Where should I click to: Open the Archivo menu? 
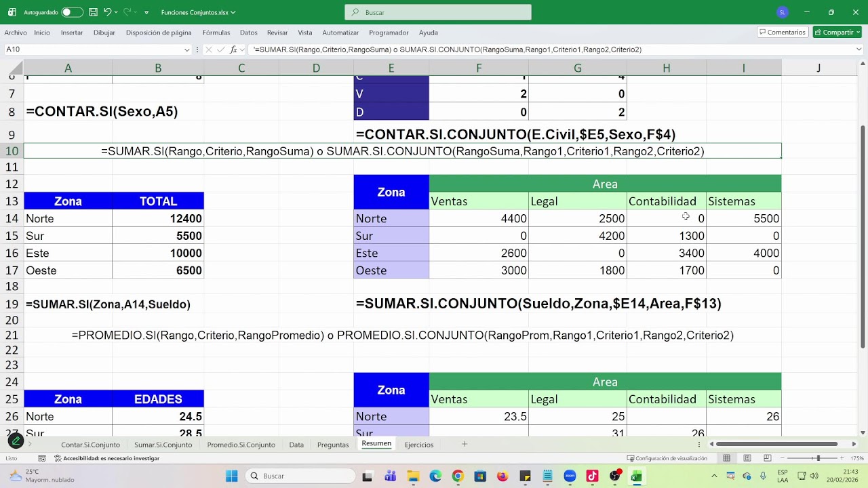(x=16, y=33)
